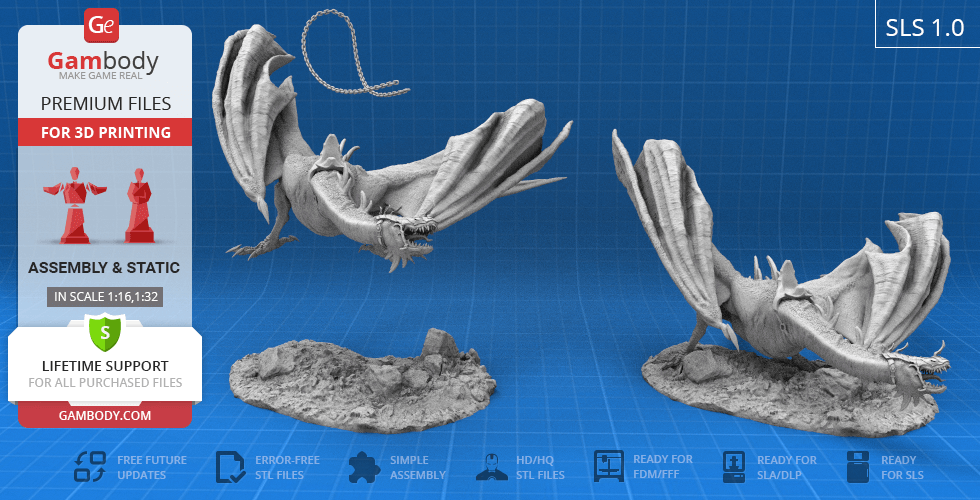Click the red "For 3D Printing" banner
This screenshot has height=500, width=980.
[x=105, y=132]
